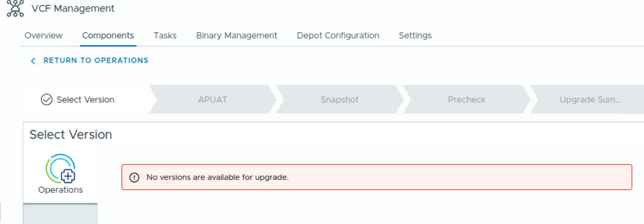Select the Precheck wizard step
Screen dimensions: 644x224
click(x=466, y=99)
